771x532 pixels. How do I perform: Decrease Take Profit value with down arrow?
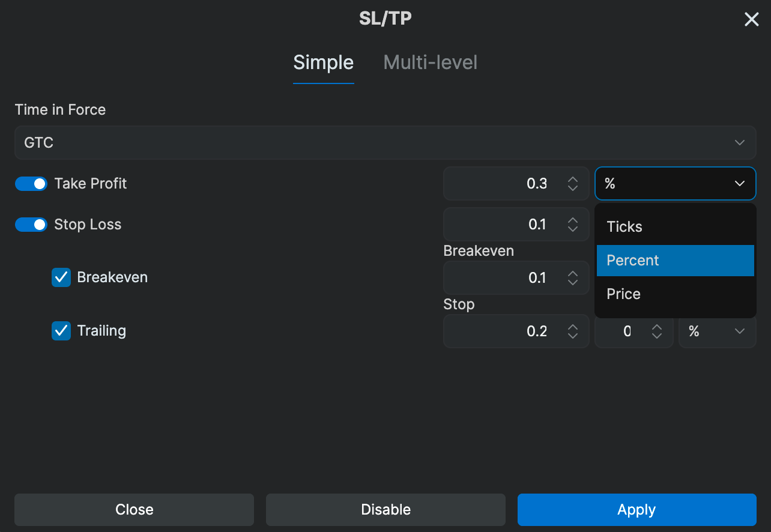pos(573,188)
